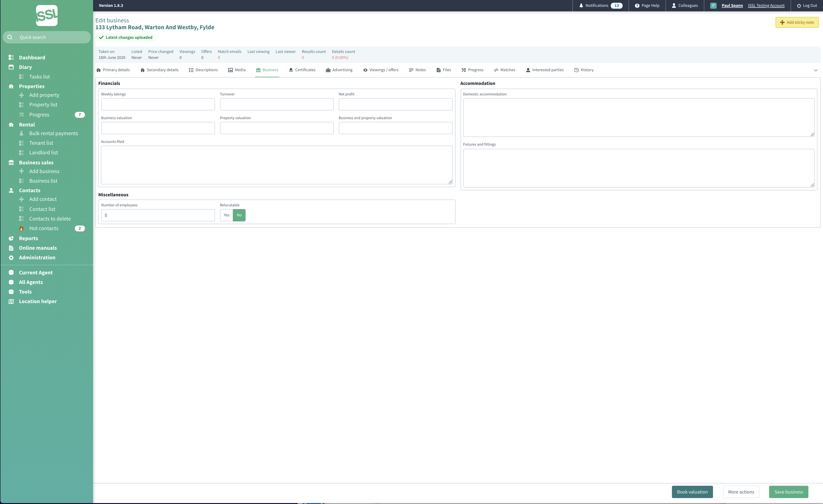
Task: Click the Notifications bell icon
Action: tap(581, 6)
